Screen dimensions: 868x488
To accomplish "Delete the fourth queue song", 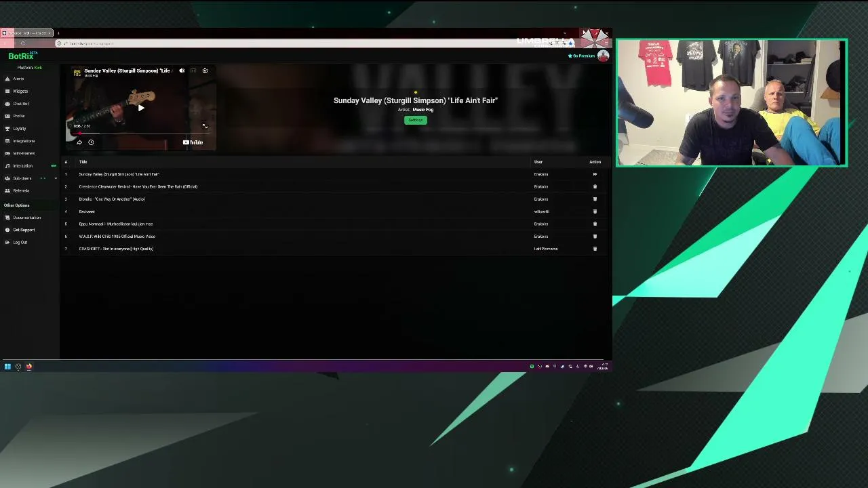I will (x=595, y=211).
